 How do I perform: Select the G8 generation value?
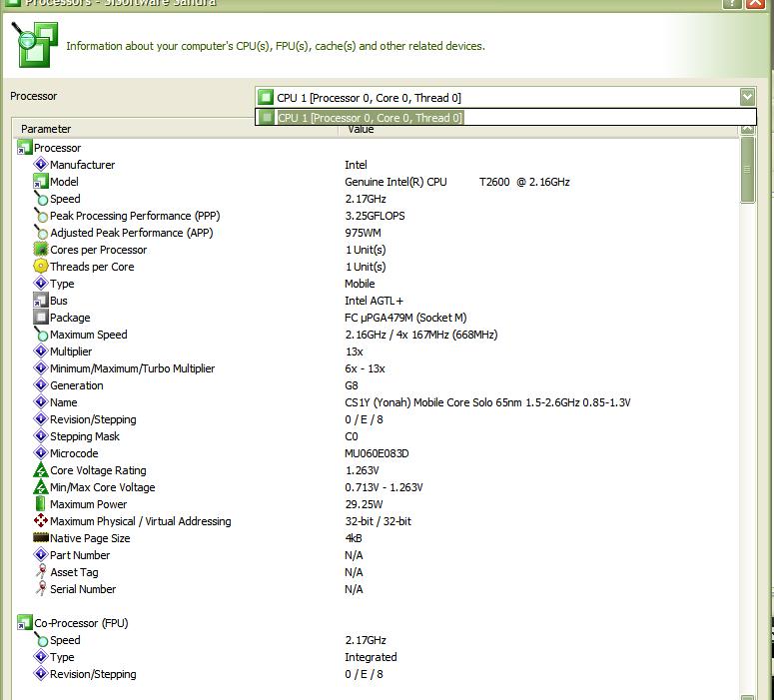[x=351, y=385]
